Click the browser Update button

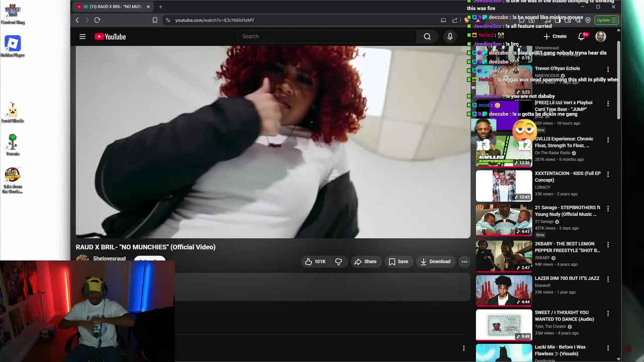606,20
